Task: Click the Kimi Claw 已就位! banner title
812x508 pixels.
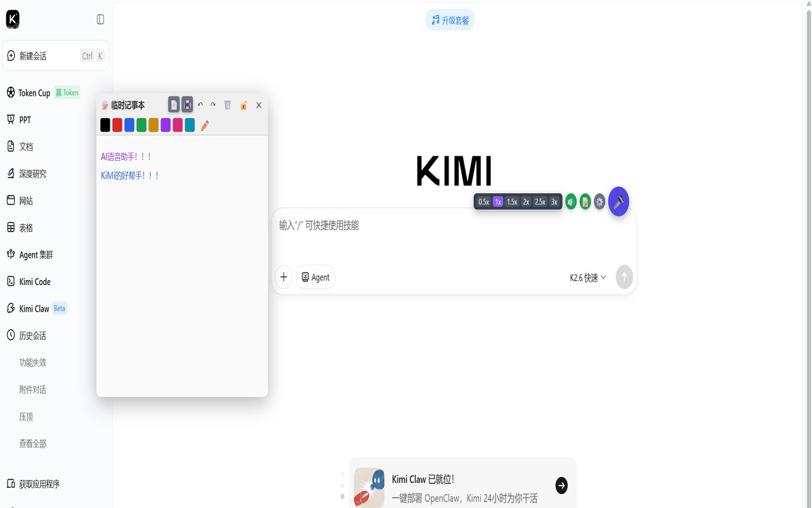Action: (x=423, y=479)
